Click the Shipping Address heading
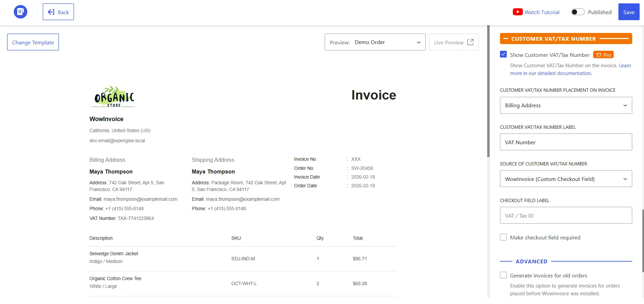The height and width of the screenshot is (304, 644). (213, 160)
